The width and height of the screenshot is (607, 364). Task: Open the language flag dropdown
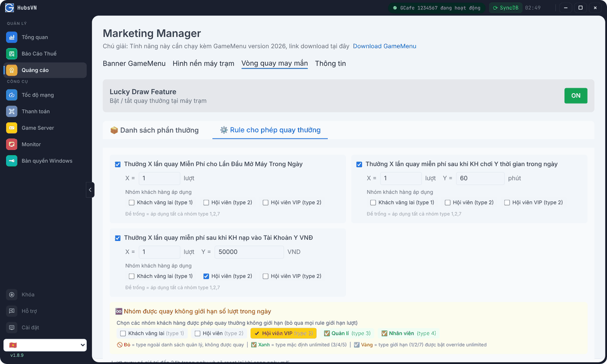pyautogui.click(x=45, y=345)
